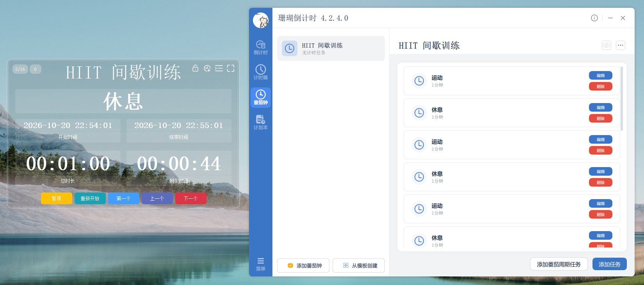
Task: Delete the first 休息 task
Action: tap(601, 118)
